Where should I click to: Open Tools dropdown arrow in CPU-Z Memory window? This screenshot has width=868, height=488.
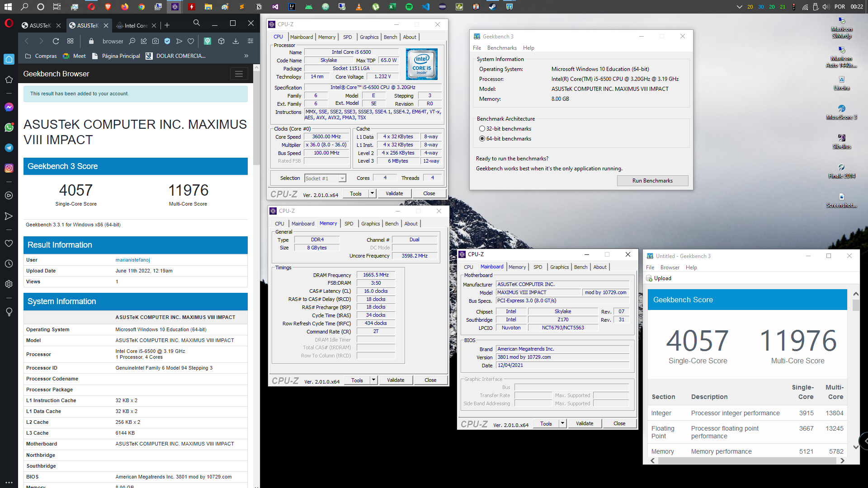pos(373,380)
